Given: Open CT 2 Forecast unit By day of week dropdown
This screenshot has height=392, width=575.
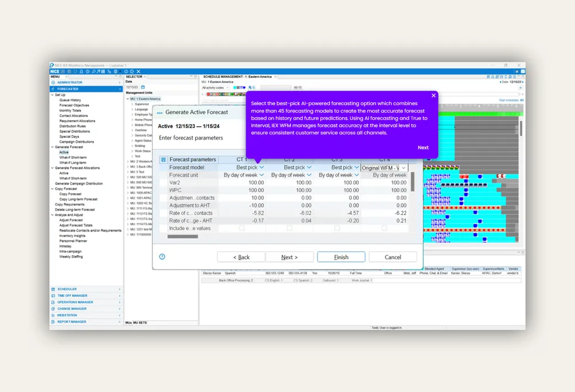Looking at the screenshot, I should pos(309,175).
